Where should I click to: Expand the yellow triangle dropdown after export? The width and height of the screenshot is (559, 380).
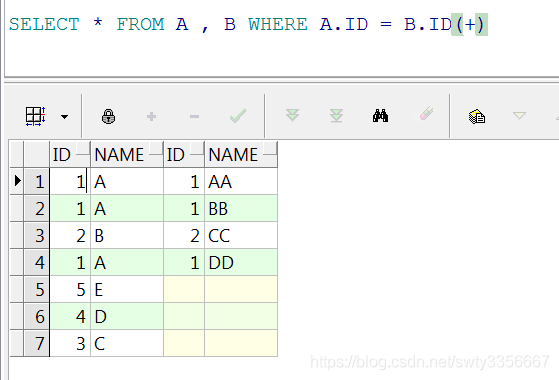coord(519,115)
